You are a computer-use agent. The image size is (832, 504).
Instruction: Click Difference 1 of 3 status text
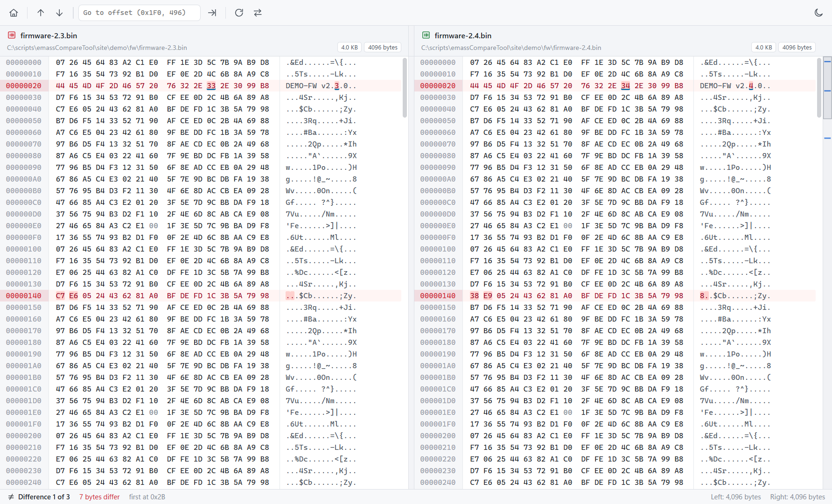(x=44, y=497)
